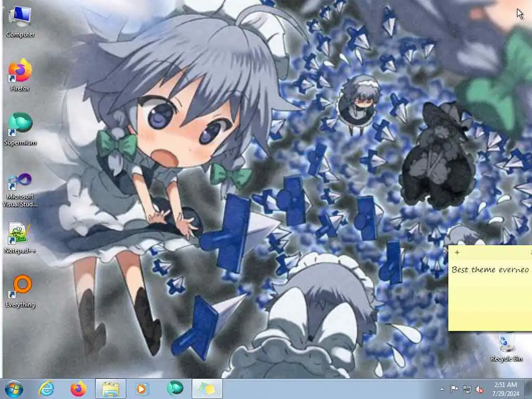Select the Notepad++ desktop shortcut
The width and height of the screenshot is (532, 399).
coord(20,237)
